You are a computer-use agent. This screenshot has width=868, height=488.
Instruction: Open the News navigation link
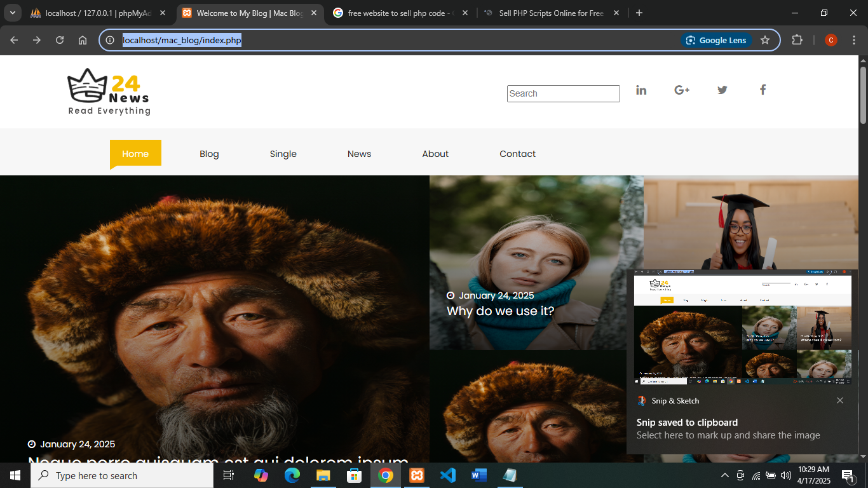[359, 154]
